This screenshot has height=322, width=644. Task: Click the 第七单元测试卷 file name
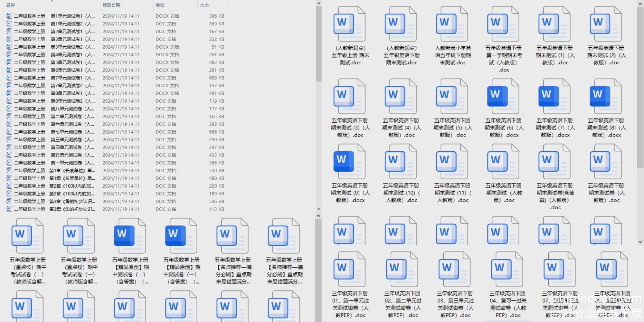(54, 132)
